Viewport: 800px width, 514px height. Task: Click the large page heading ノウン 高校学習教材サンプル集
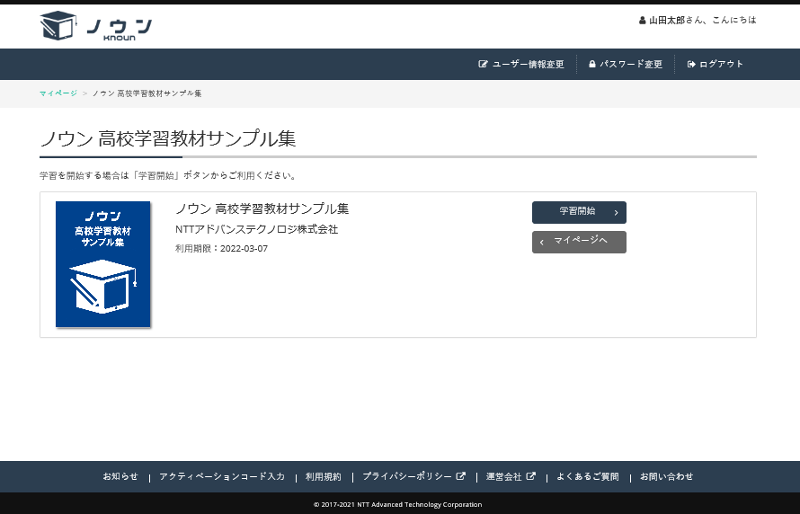(168, 138)
